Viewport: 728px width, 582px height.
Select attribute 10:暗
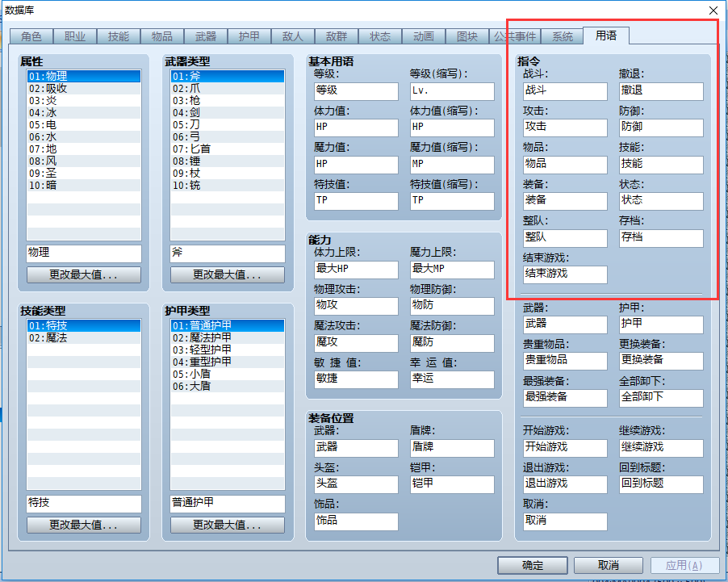coord(84,185)
